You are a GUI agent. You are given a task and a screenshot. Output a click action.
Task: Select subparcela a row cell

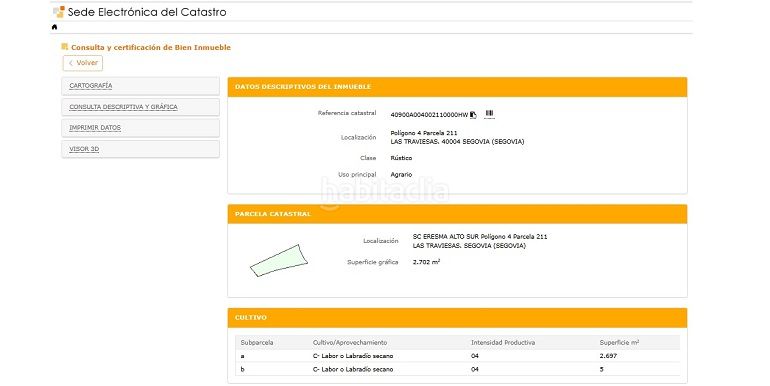243,356
